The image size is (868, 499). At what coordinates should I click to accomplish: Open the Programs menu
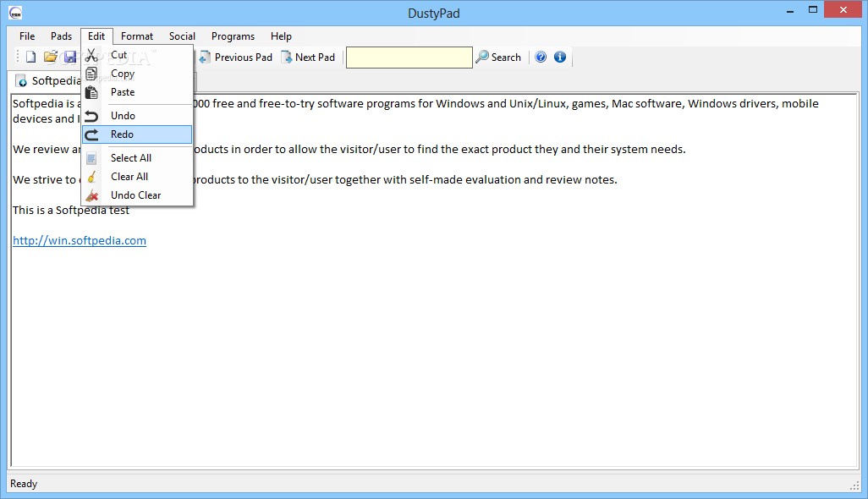[233, 36]
